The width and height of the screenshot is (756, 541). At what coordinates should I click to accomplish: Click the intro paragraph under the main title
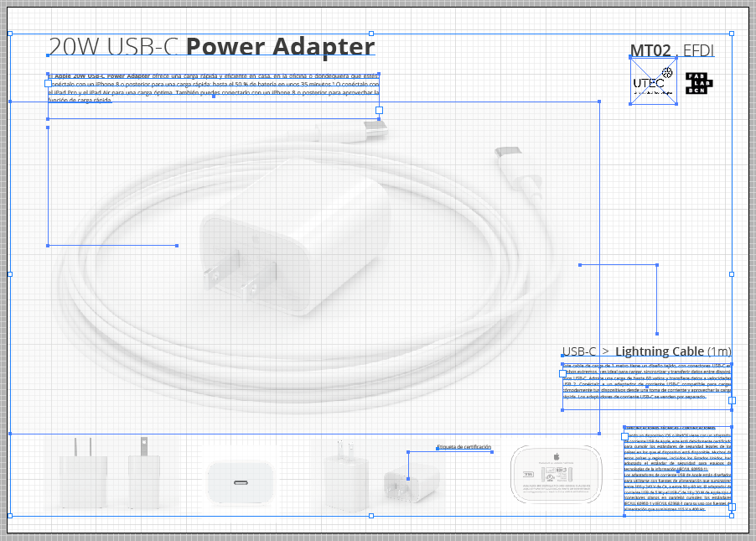[214, 87]
